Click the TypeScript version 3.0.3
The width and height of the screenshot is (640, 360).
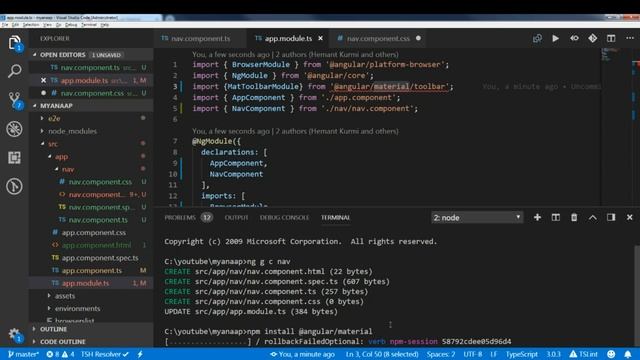point(553,354)
